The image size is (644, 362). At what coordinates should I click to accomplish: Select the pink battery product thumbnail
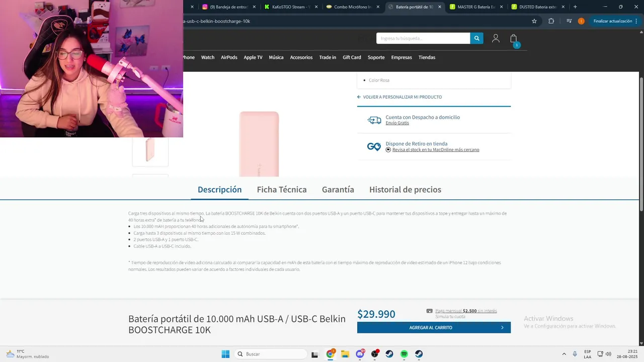pos(150,150)
